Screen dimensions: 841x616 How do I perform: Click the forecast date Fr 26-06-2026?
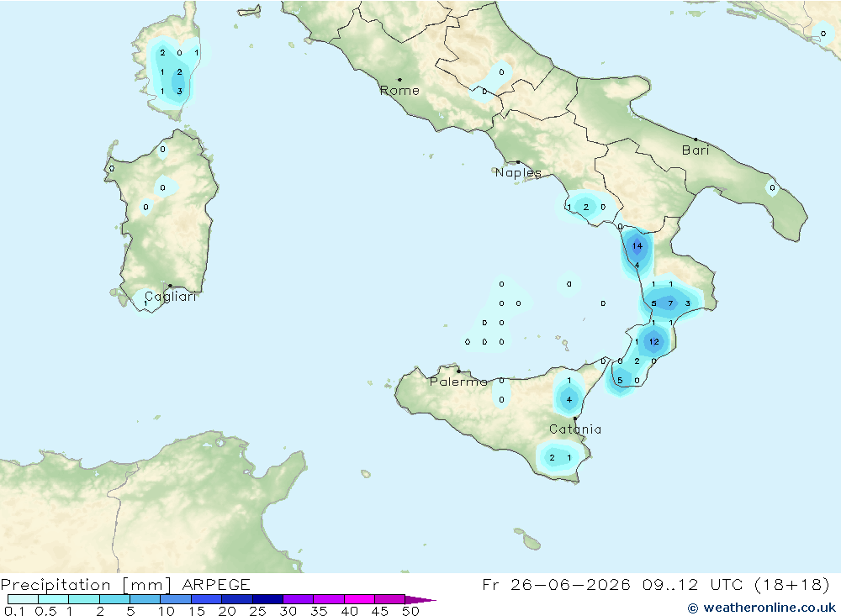coord(557,584)
